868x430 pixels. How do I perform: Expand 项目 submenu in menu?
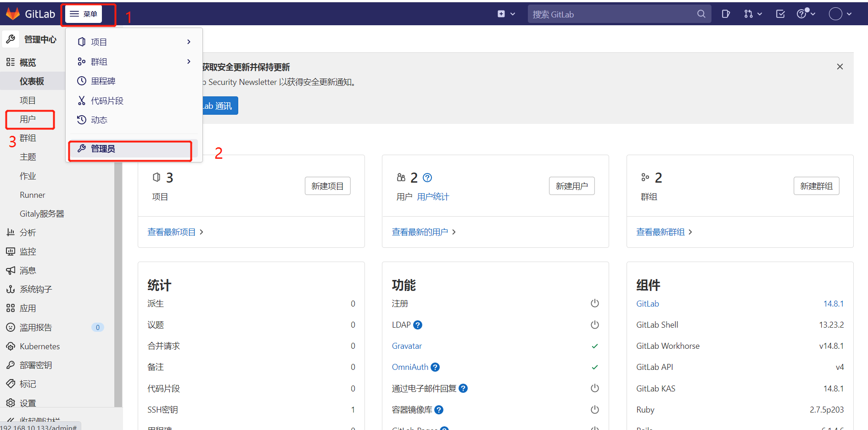pos(134,42)
